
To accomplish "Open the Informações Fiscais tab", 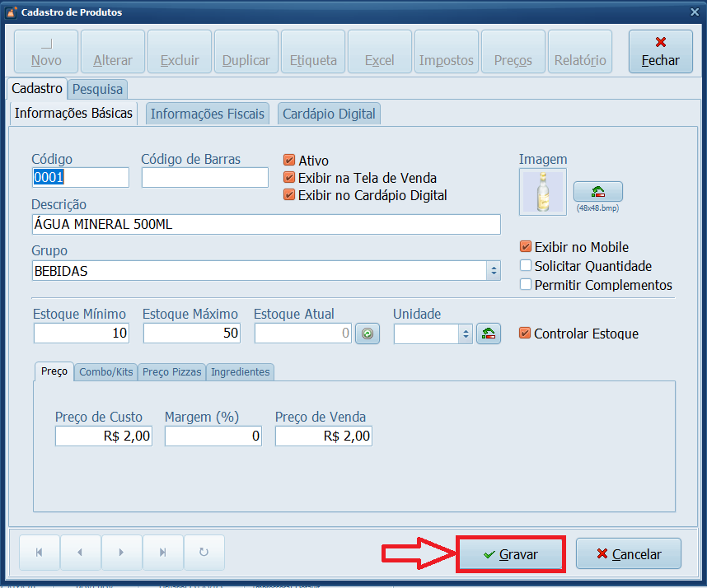I will coord(207,114).
